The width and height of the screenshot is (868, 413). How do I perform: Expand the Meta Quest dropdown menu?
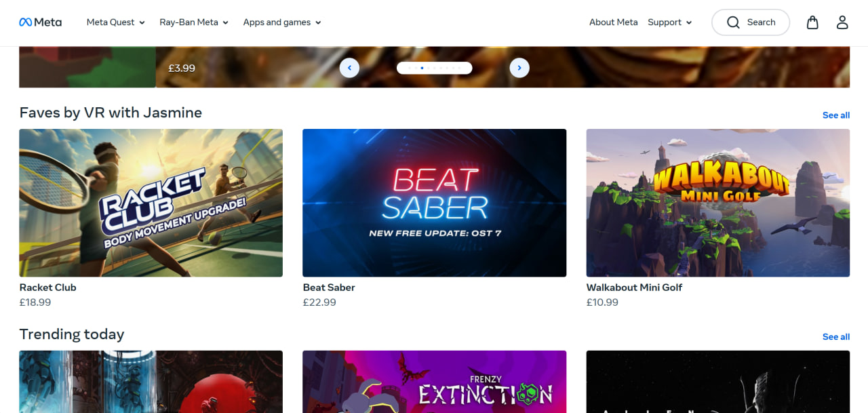click(116, 22)
